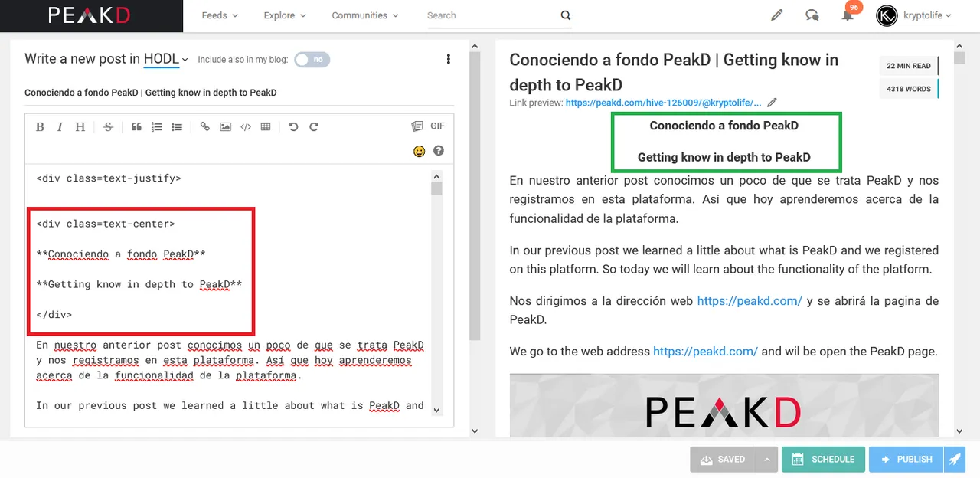Screen dimensions: 980x478
Task: Insert a bulleted list
Action: [x=177, y=127]
